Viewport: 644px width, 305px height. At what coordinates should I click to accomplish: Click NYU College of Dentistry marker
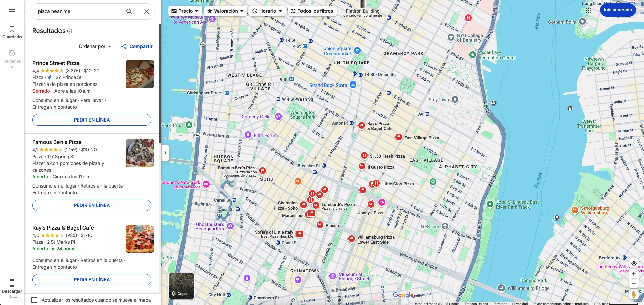(451, 37)
